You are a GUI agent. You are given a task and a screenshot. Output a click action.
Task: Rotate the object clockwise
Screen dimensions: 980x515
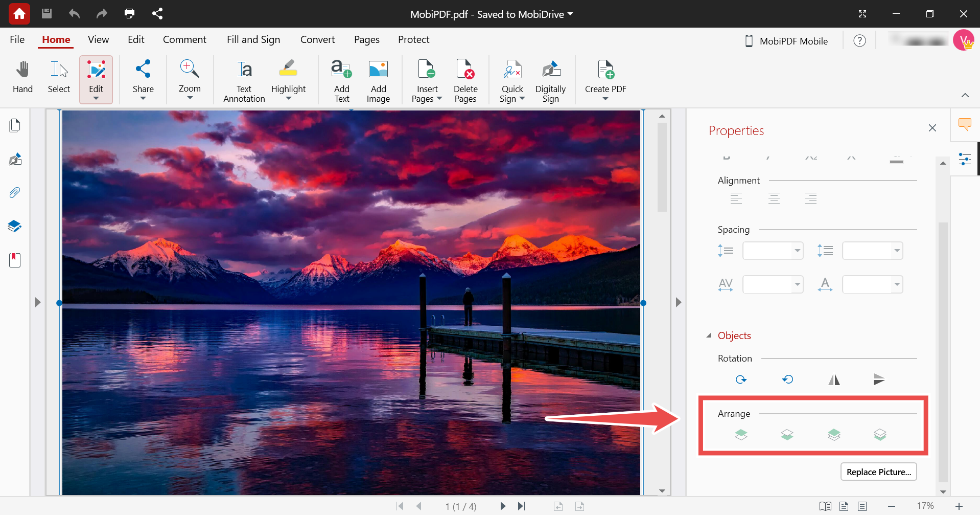741,379
